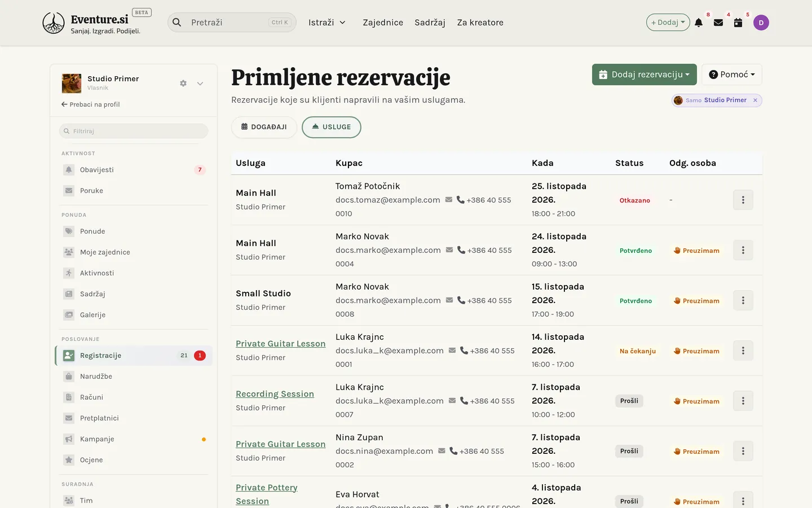812x508 pixels.
Task: Switch to the DOGAĐAJI filter tab
Action: 264,127
